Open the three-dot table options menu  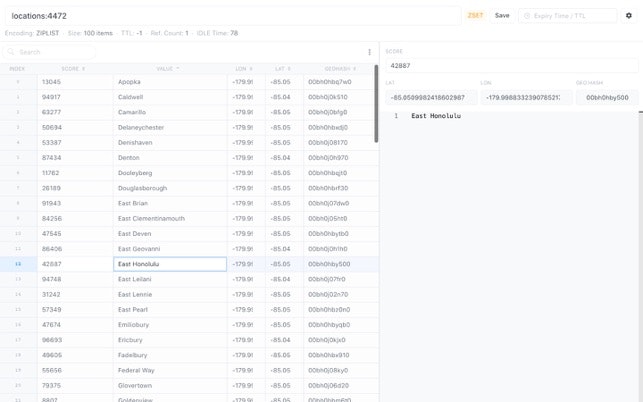pos(369,52)
